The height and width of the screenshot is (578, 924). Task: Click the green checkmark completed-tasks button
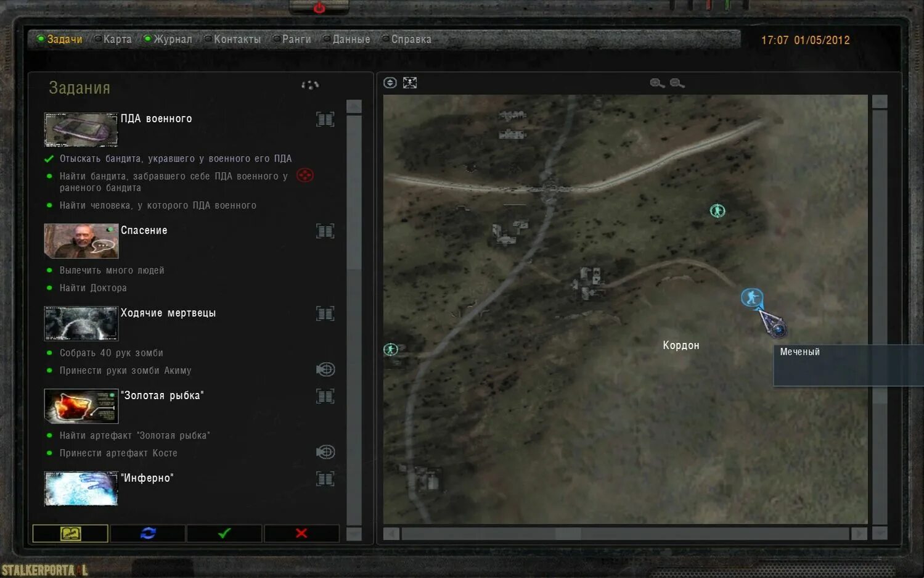224,534
